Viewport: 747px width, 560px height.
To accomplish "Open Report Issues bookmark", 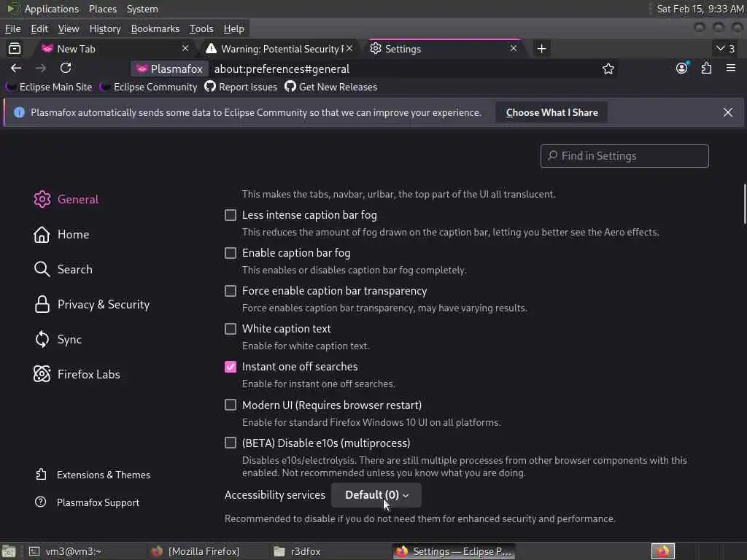I will point(241,87).
